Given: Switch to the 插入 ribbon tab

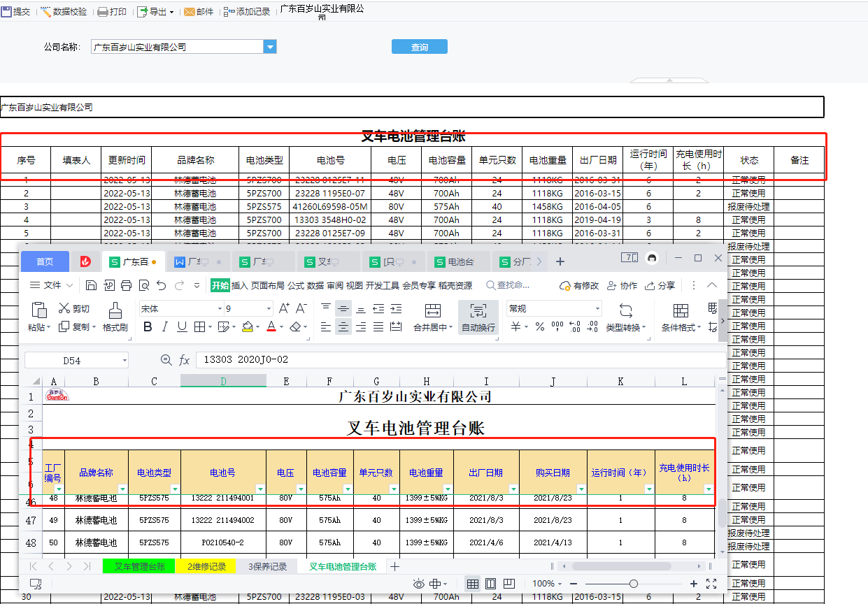Looking at the screenshot, I should click(x=240, y=285).
